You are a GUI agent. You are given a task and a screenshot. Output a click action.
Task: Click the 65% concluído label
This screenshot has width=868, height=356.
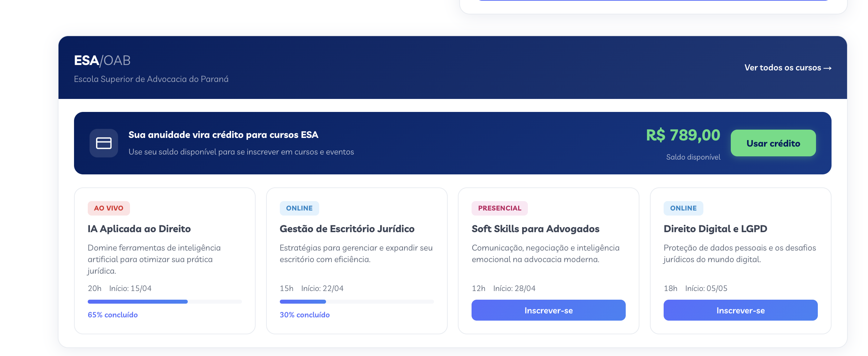112,314
